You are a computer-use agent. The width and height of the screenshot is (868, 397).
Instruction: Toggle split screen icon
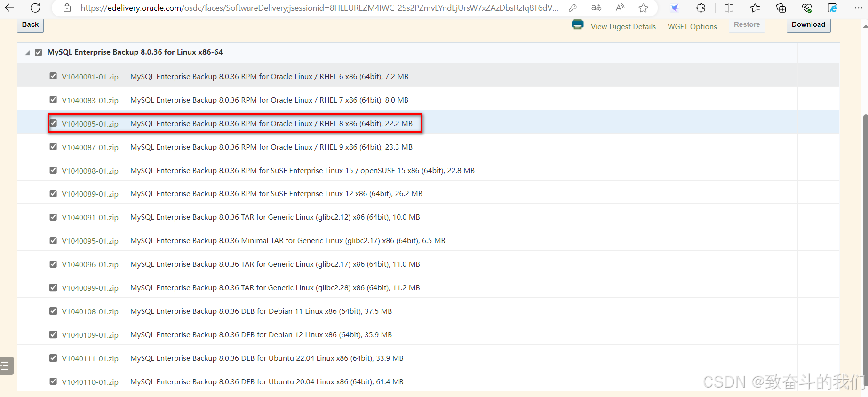(x=729, y=8)
